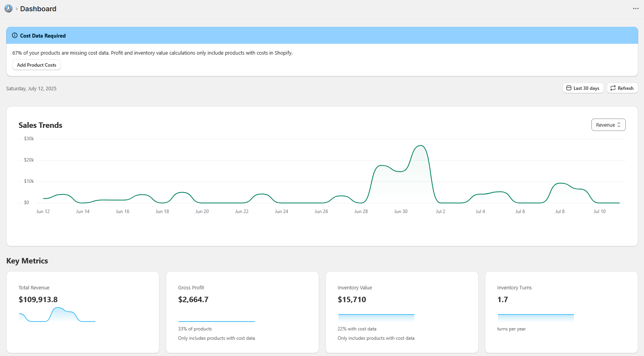Click the Jun 20 x-axis label
Image resolution: width=644 pixels, height=356 pixels.
tap(202, 212)
